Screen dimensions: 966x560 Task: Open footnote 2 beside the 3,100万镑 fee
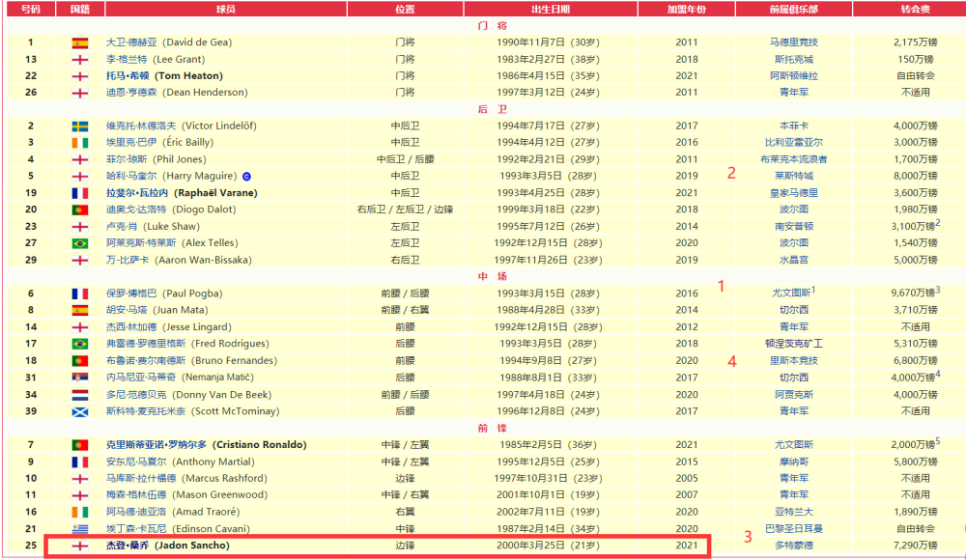pos(938,223)
